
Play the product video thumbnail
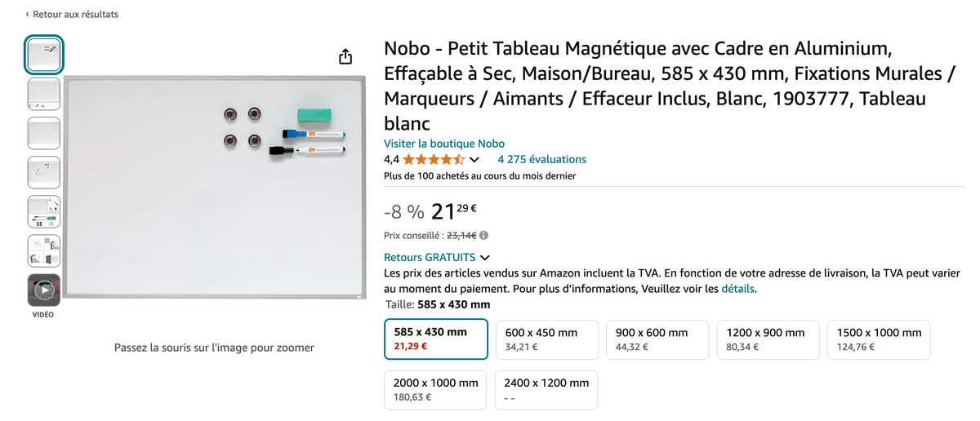[44, 290]
